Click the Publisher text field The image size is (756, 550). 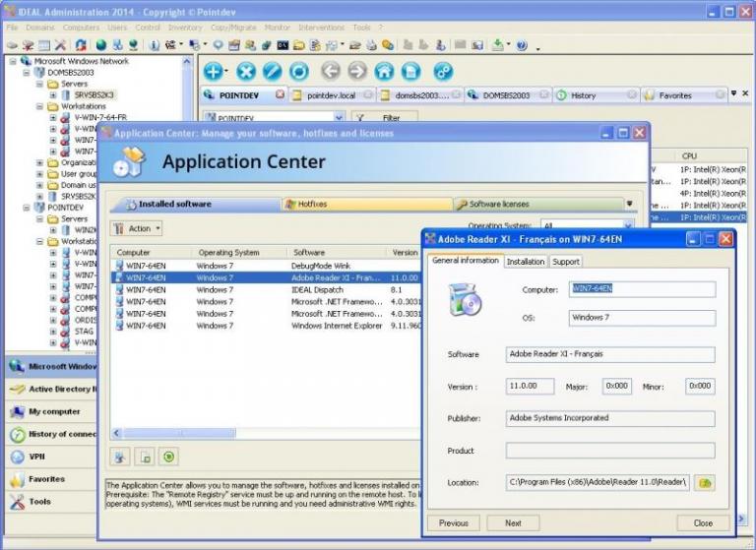pyautogui.click(x=609, y=418)
